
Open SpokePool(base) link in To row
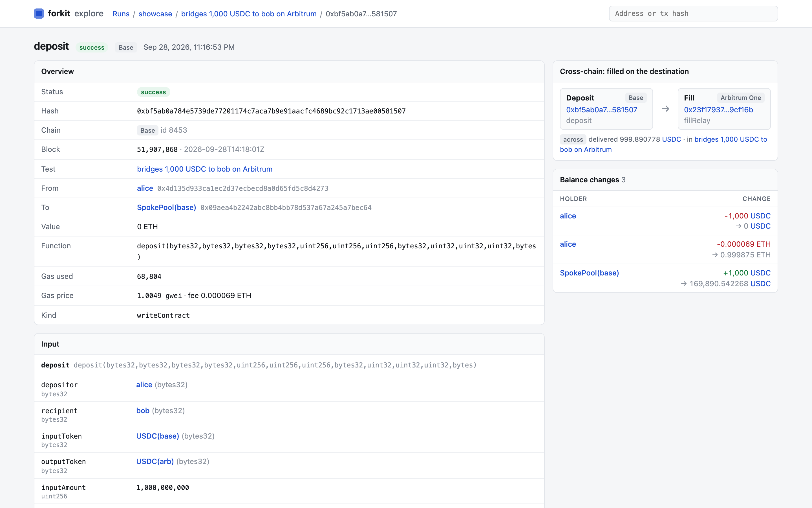[x=166, y=207]
